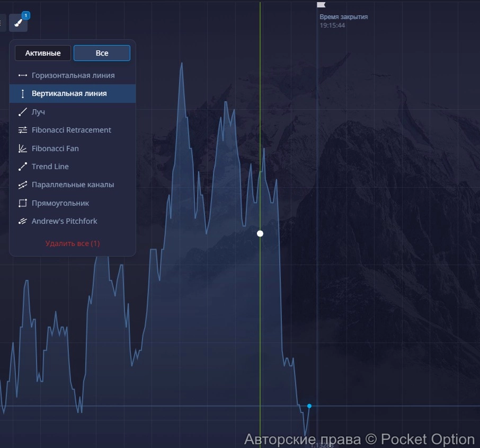The width and height of the screenshot is (480, 448).
Task: Click the Trend Line icon
Action: (x=22, y=167)
